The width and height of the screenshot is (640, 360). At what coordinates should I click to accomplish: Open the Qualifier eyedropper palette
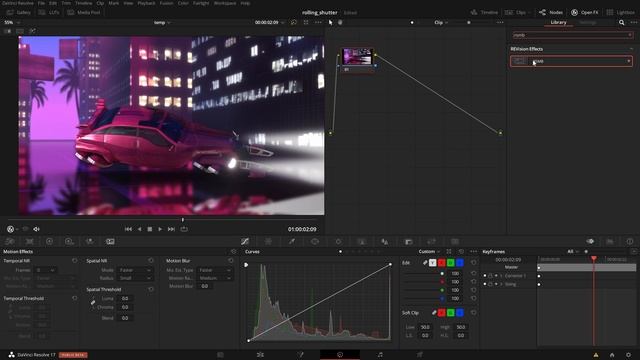292,242
